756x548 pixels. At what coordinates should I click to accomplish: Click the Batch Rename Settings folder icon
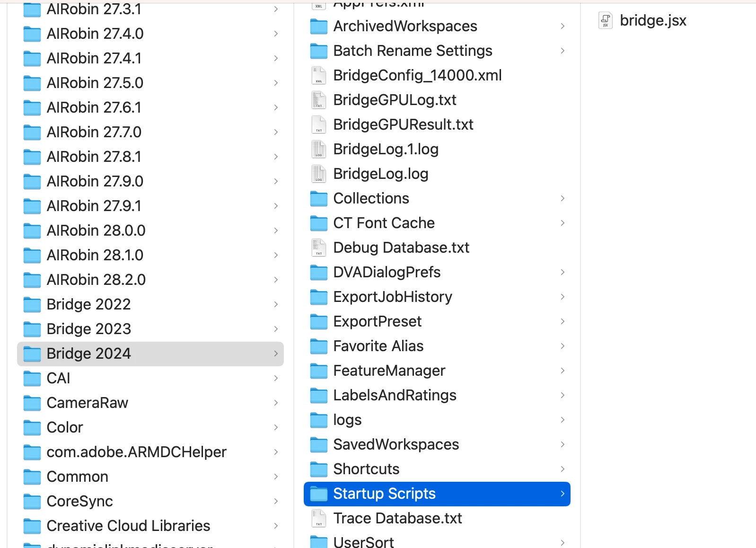click(x=318, y=51)
